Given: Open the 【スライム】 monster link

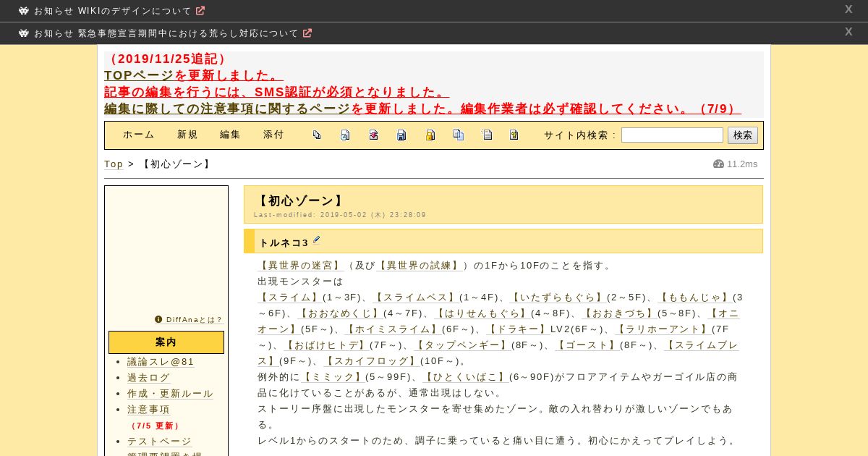Looking at the screenshot, I should (x=290, y=297).
